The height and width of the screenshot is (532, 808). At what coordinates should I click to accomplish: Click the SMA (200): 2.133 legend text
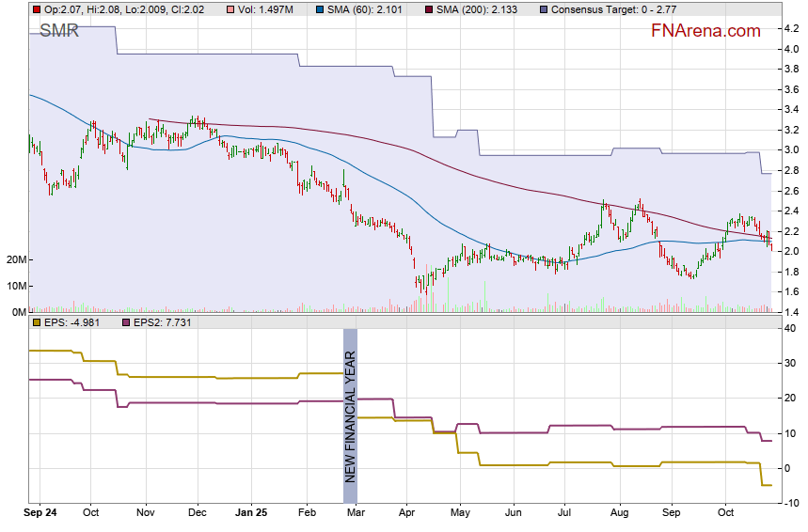point(477,9)
